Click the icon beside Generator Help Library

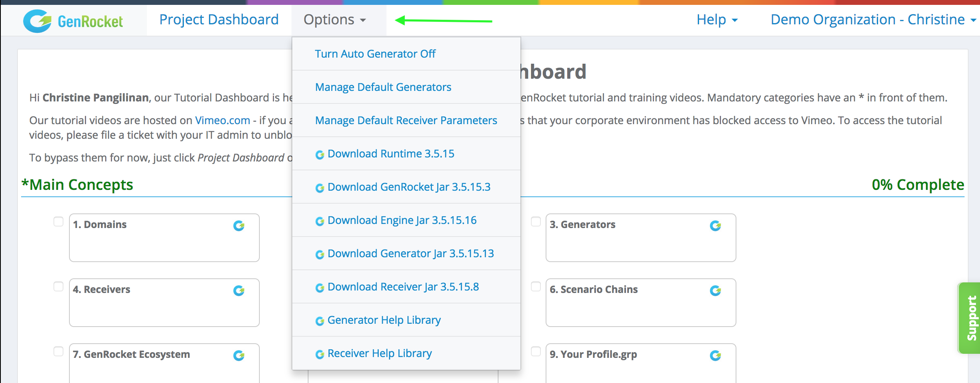point(320,321)
